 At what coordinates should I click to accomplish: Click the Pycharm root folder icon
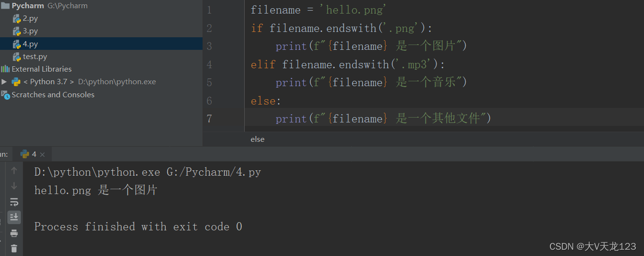pos(5,6)
